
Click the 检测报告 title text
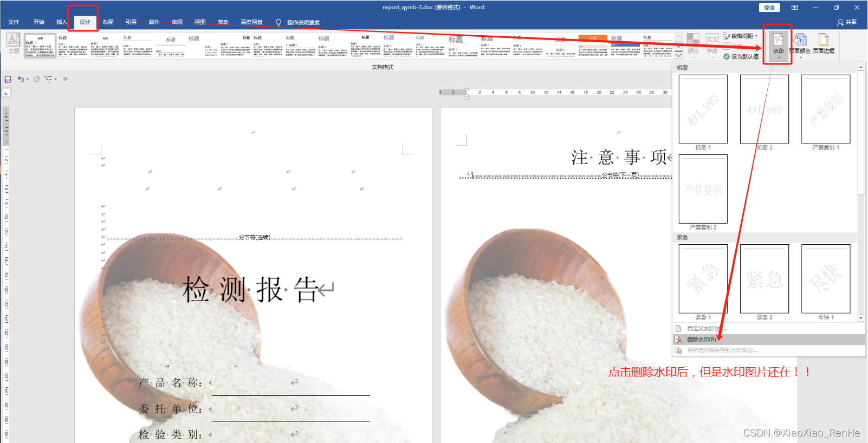[250, 290]
